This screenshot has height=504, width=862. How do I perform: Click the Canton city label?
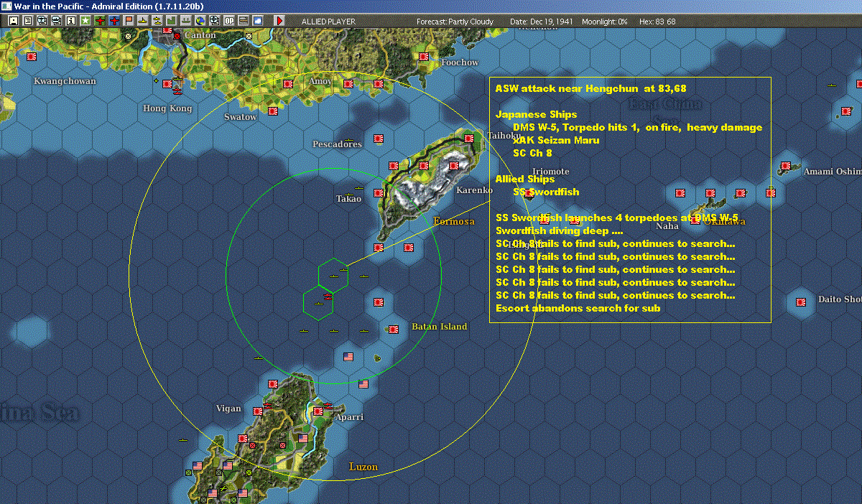200,34
